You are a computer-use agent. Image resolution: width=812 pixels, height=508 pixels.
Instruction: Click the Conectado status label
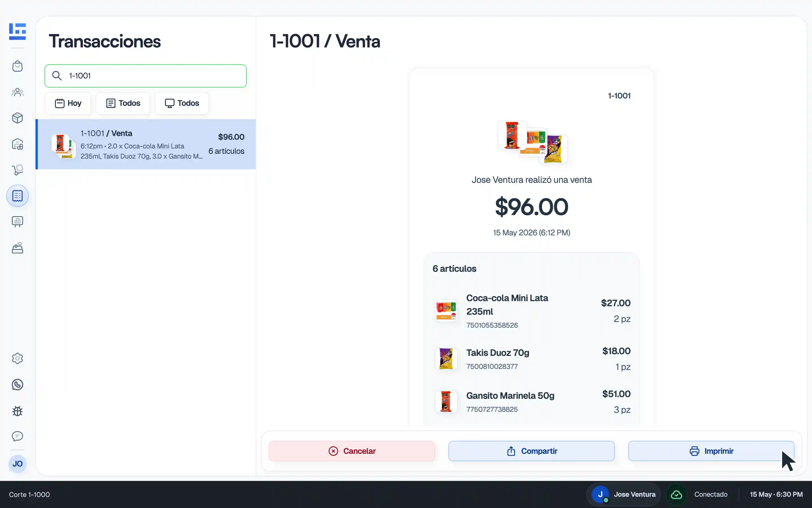(711, 494)
